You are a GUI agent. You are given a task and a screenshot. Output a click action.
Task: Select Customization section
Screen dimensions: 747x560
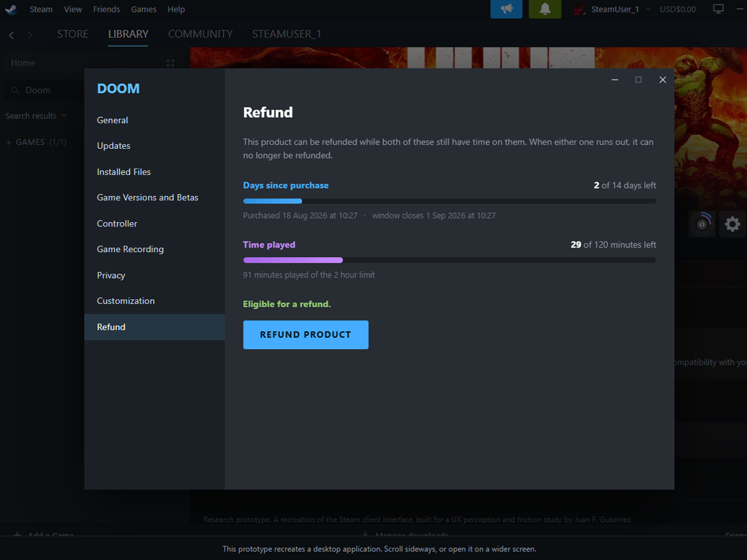pos(154,301)
